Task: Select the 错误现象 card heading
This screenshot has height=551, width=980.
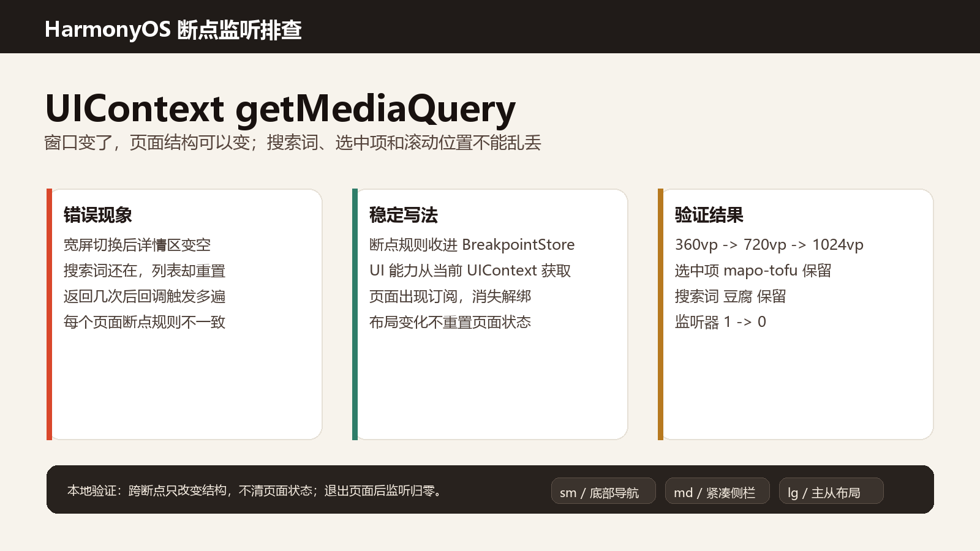Action: click(x=98, y=215)
